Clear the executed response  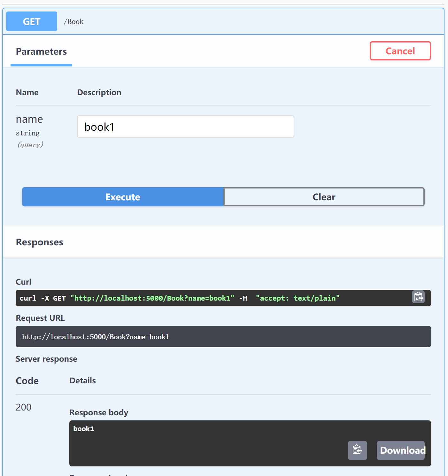point(324,197)
